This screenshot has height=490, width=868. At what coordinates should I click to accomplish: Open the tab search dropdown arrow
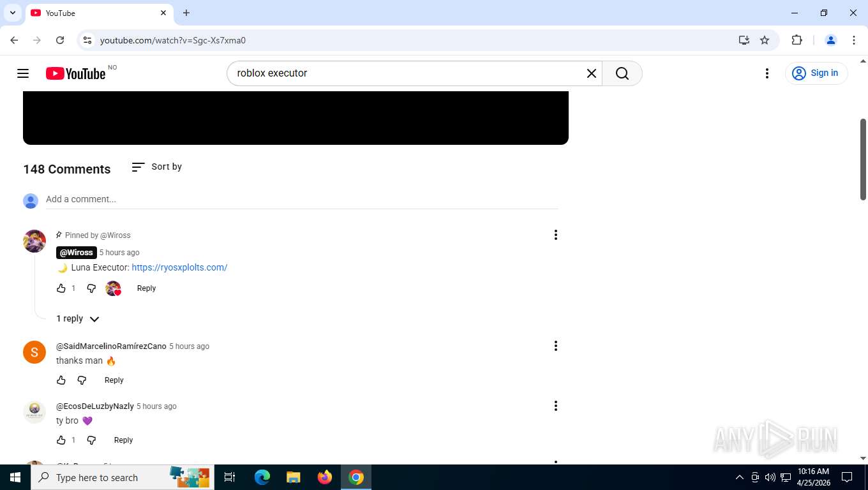12,13
